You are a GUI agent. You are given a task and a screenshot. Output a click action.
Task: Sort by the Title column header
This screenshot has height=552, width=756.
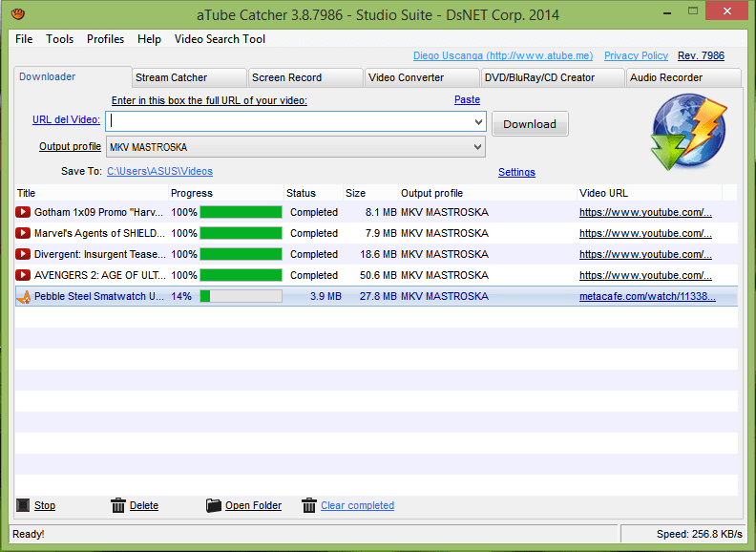pyautogui.click(x=92, y=193)
